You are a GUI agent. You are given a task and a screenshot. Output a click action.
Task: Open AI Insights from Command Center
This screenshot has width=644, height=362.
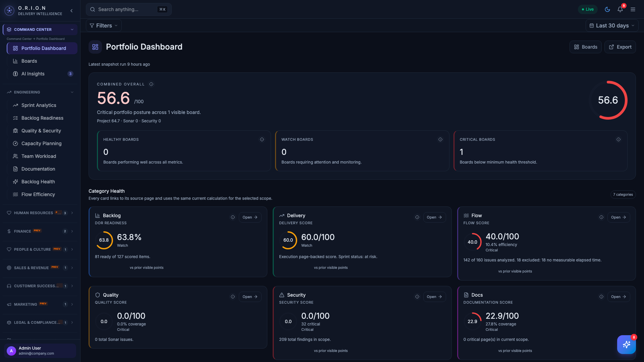(x=33, y=74)
